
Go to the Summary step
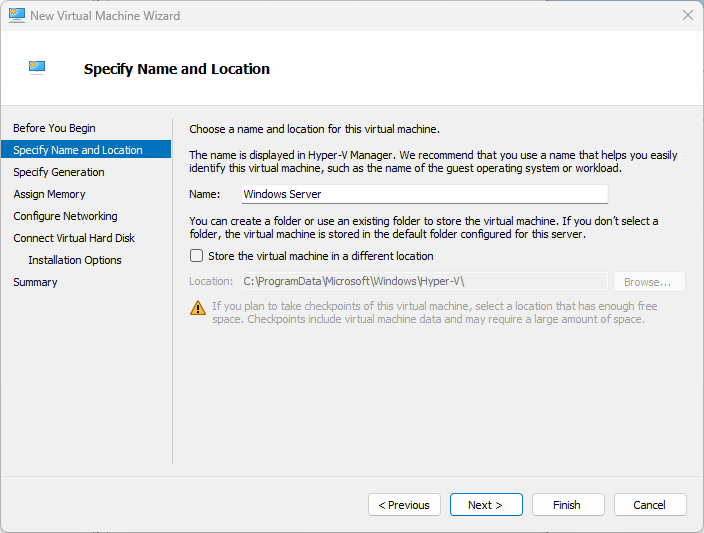click(x=35, y=282)
